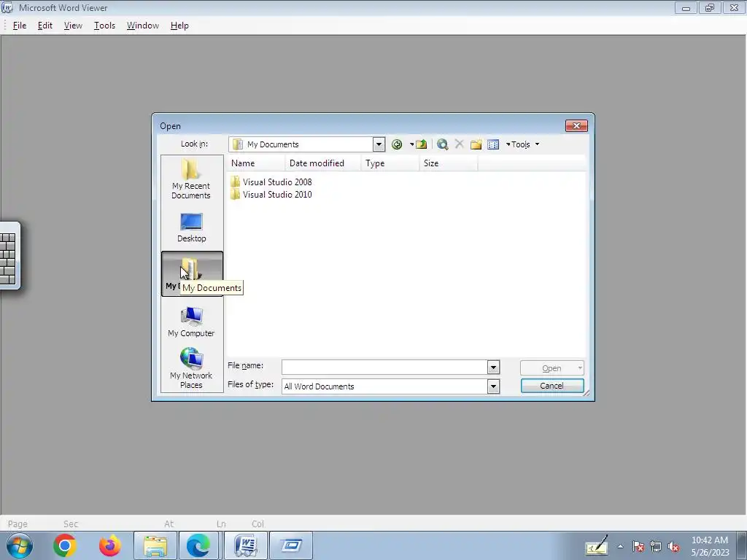Sort by the Date modified column header
Screen dimensions: 747x560
coord(323,163)
